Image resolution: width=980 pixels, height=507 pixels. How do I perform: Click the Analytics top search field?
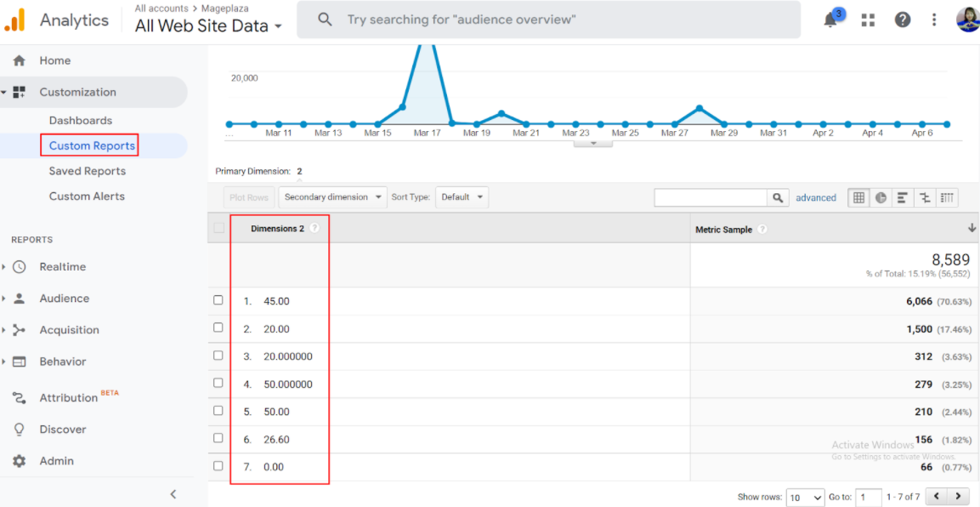click(548, 20)
